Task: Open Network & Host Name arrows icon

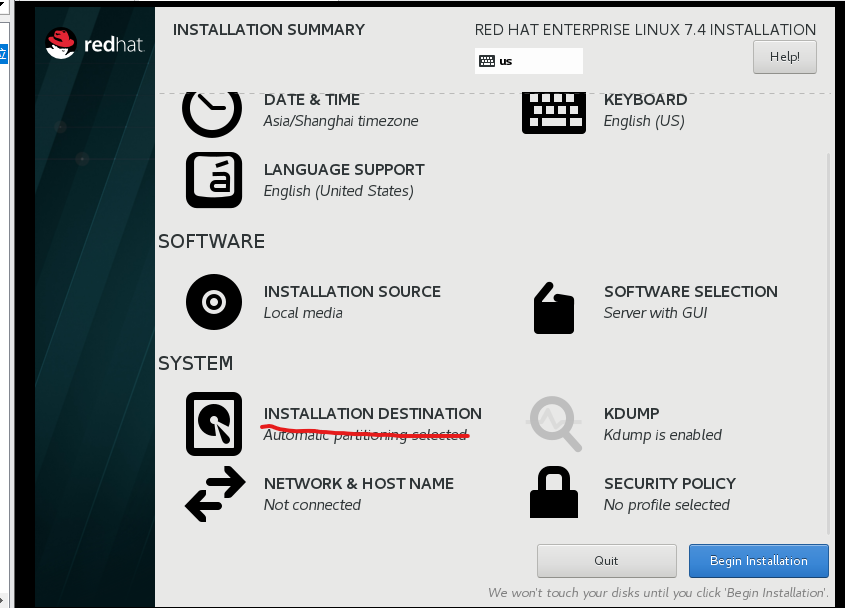Action: (x=215, y=494)
